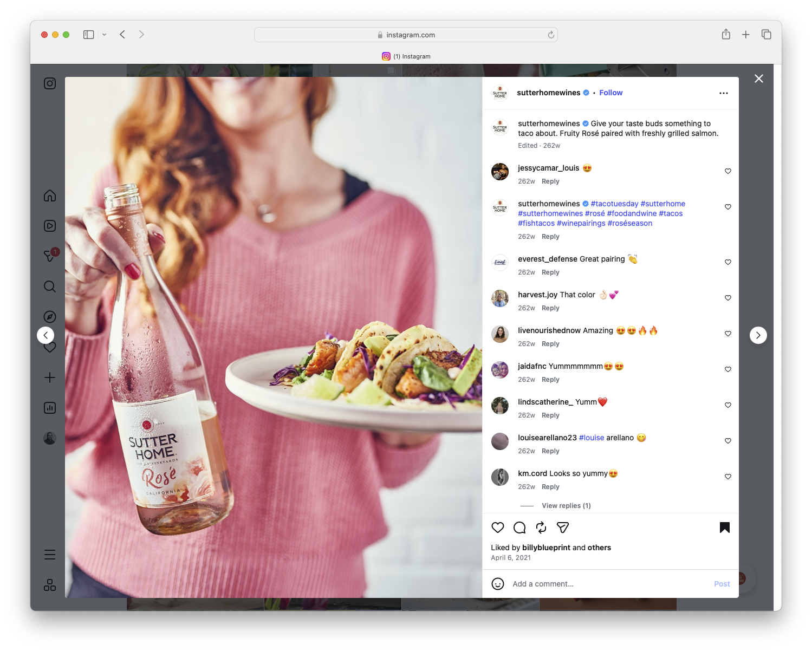View others who liked the post
Image resolution: width=812 pixels, height=651 pixels.
[599, 548]
